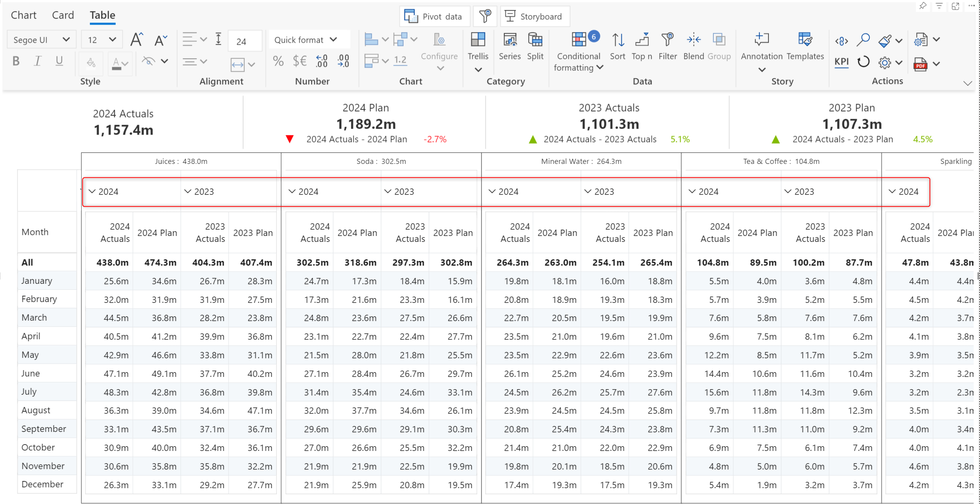
Task: Toggle Bold formatting
Action: 16,61
